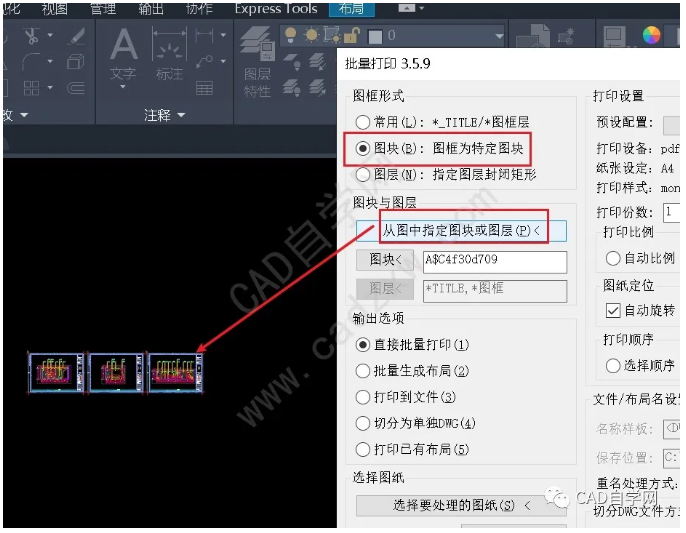
Task: Choose 直接批量打印(1) output option
Action: click(x=362, y=345)
